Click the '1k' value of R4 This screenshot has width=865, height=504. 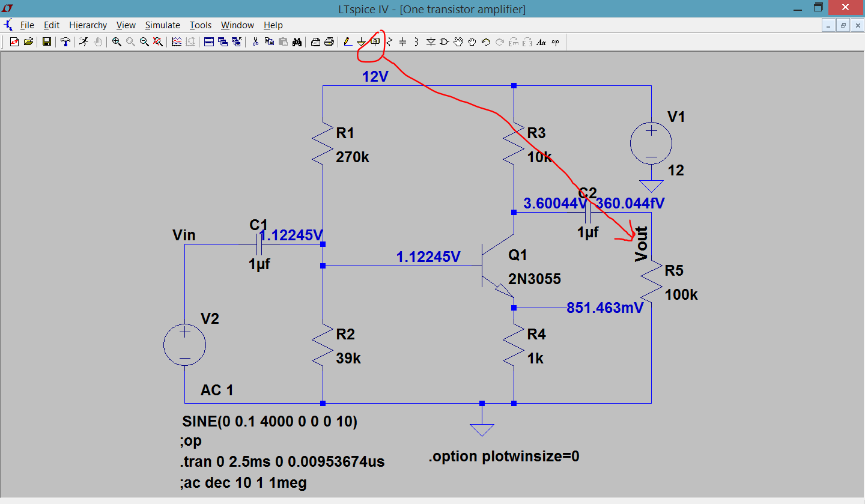pyautogui.click(x=535, y=359)
